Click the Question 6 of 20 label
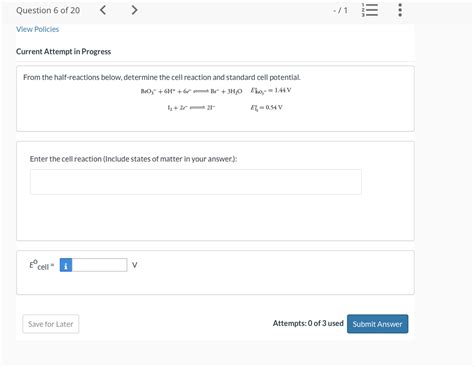Viewport: 474px width, 367px height. [x=48, y=11]
